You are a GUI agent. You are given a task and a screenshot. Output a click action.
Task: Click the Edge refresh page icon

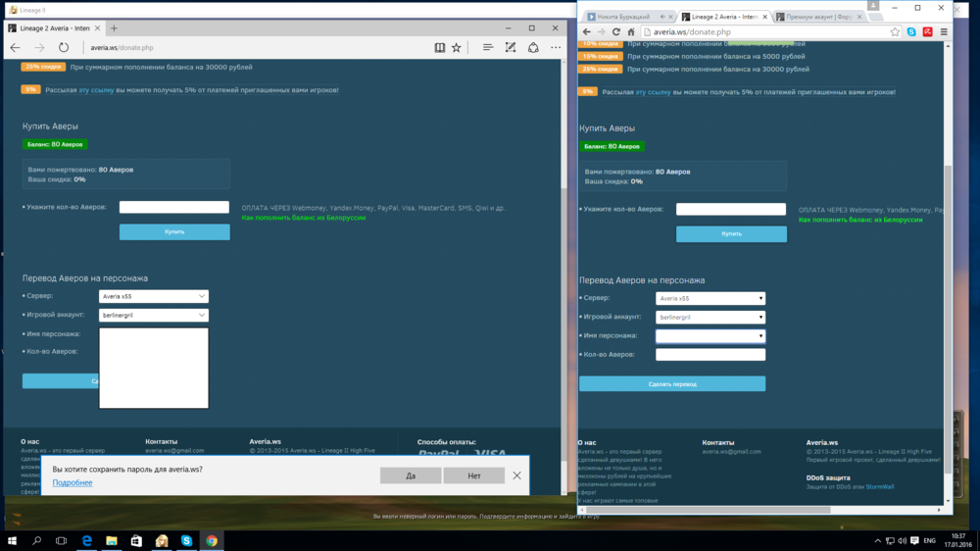(64, 47)
